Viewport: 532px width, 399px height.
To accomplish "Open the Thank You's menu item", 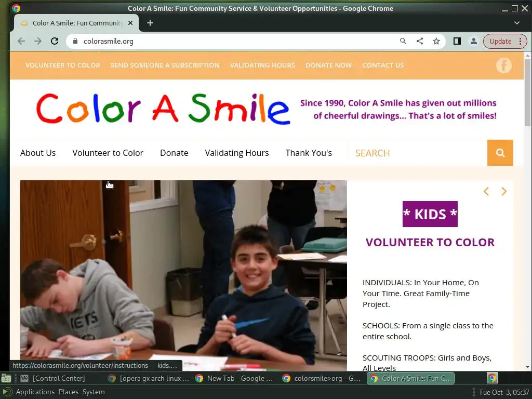I will coord(309,153).
